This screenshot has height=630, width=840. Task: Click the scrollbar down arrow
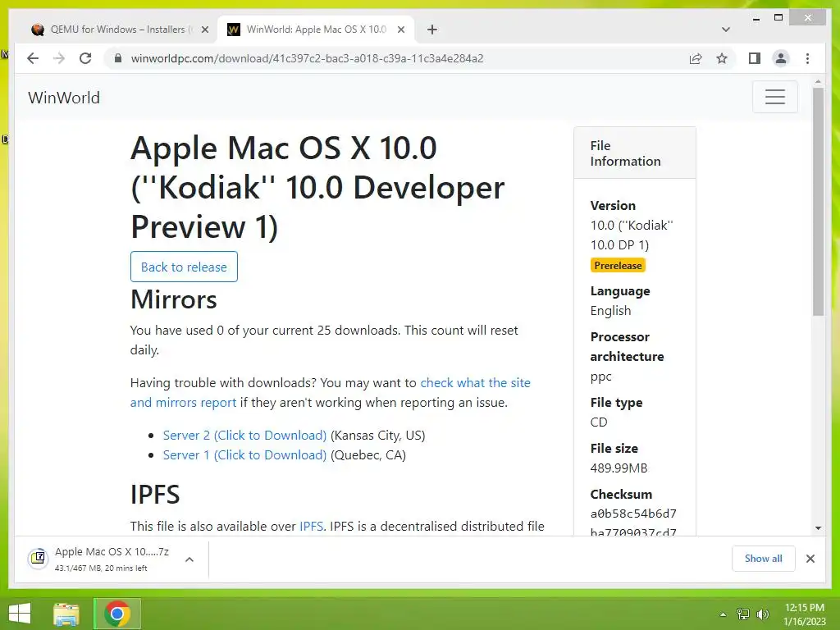818,528
